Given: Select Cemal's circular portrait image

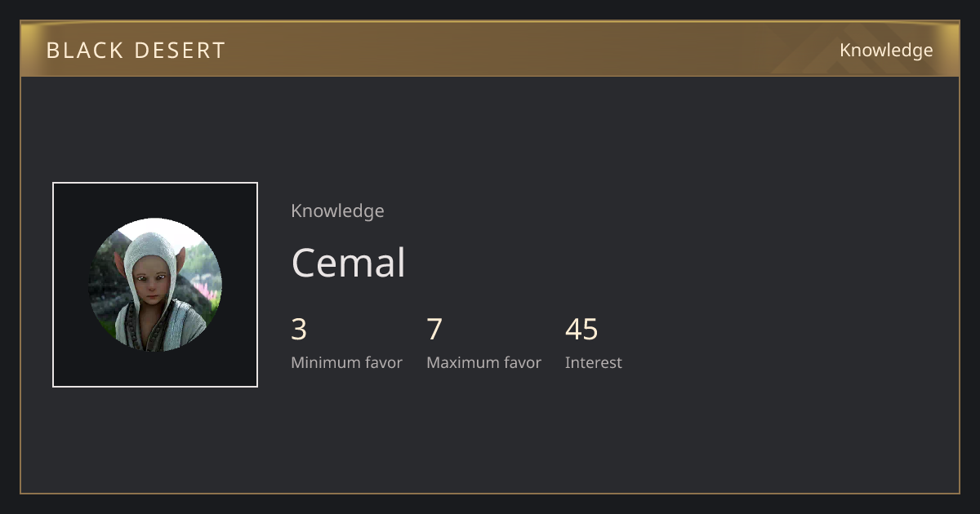Looking at the screenshot, I should [x=155, y=285].
